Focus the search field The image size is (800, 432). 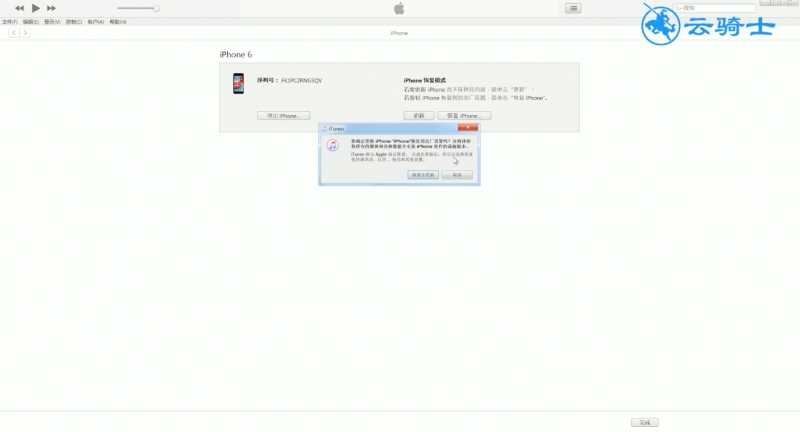coord(714,8)
